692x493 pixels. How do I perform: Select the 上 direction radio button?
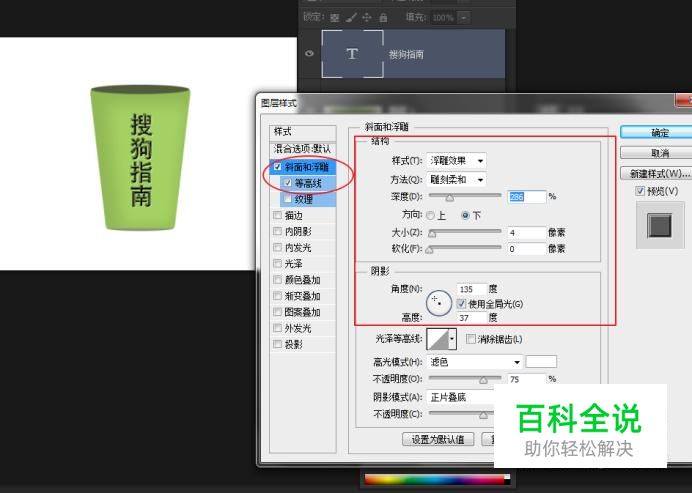430,215
